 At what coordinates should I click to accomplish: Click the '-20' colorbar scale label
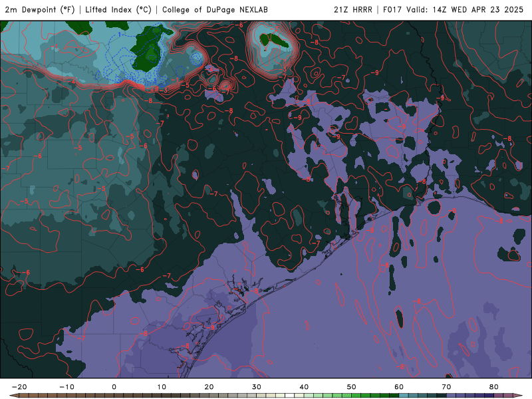[19, 387]
